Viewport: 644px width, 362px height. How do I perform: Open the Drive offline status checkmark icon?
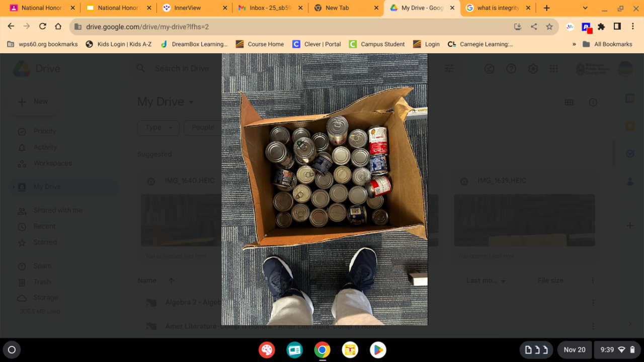pos(489,69)
